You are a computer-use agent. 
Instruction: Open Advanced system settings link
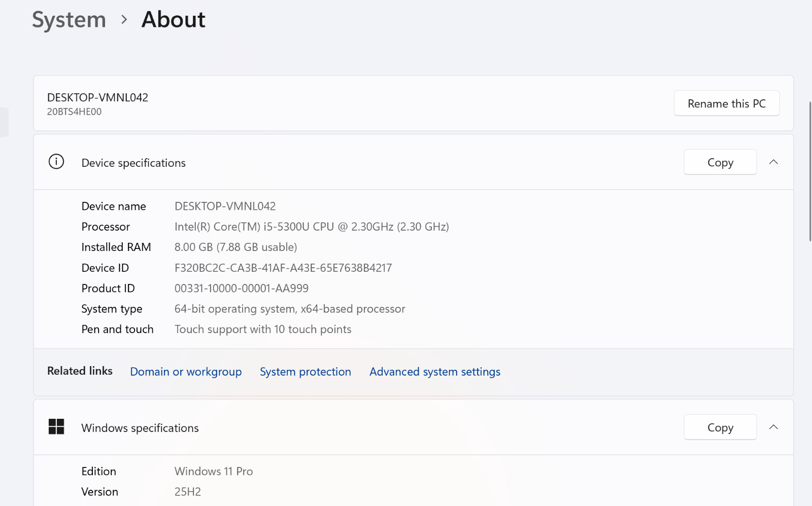(435, 372)
